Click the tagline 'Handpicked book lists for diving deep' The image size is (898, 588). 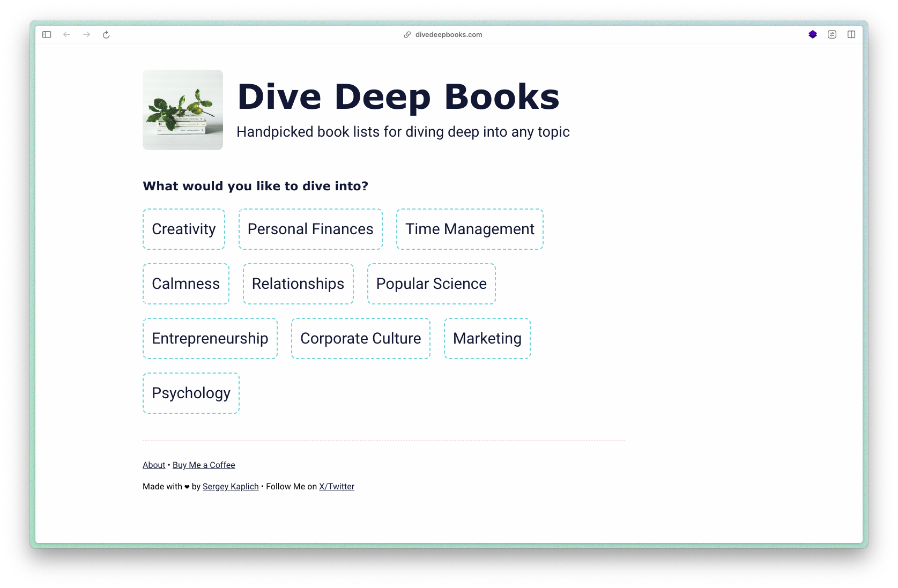tap(403, 132)
